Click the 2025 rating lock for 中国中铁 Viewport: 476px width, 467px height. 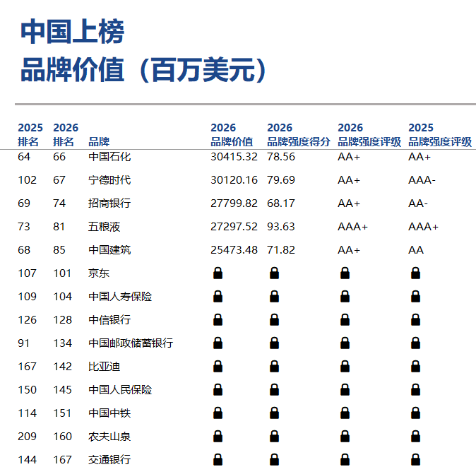click(415, 413)
